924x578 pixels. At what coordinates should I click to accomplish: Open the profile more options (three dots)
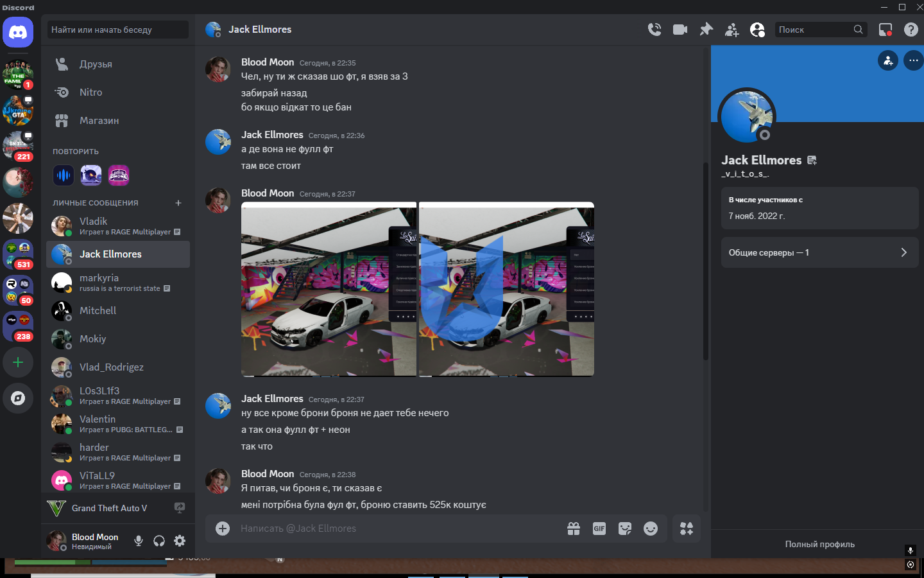click(914, 61)
